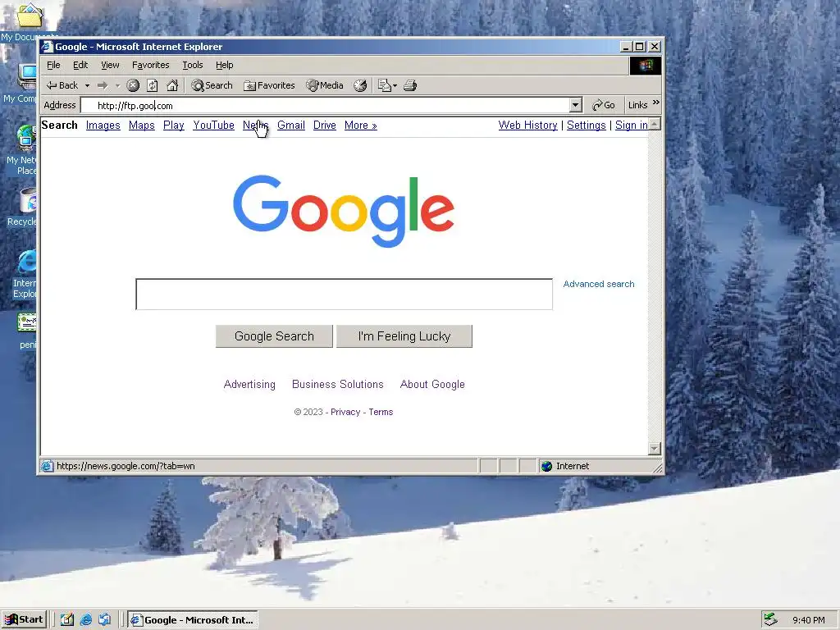840x630 pixels.
Task: Open the Gmail link
Action: coord(291,126)
